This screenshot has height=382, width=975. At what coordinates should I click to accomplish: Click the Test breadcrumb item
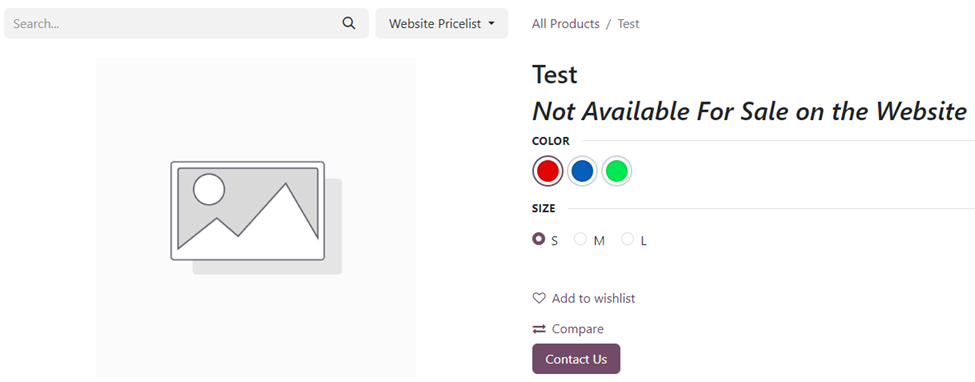click(x=628, y=24)
